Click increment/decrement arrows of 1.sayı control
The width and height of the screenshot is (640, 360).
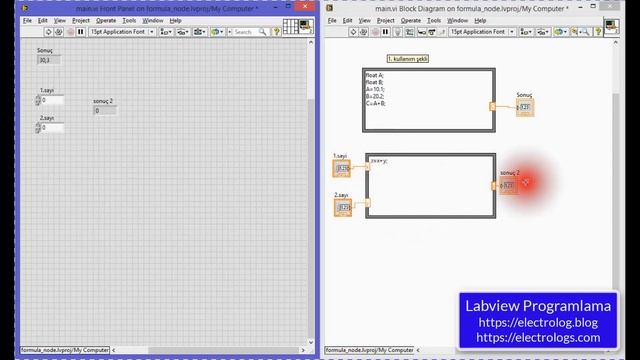(38, 100)
